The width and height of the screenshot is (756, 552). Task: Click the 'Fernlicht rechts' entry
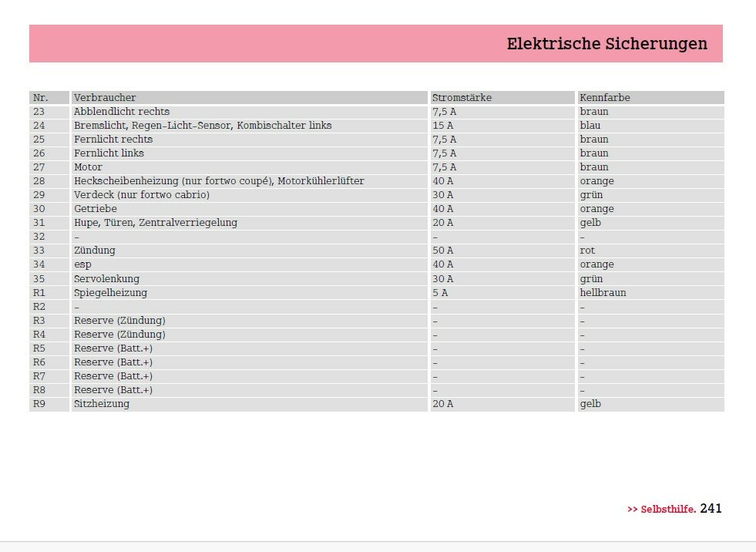[113, 140]
